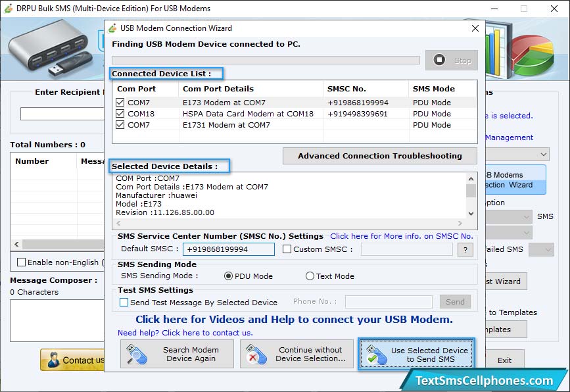
Task: Click the USB Modems Connection Wizard button in main window
Action: pyautogui.click(x=515, y=180)
